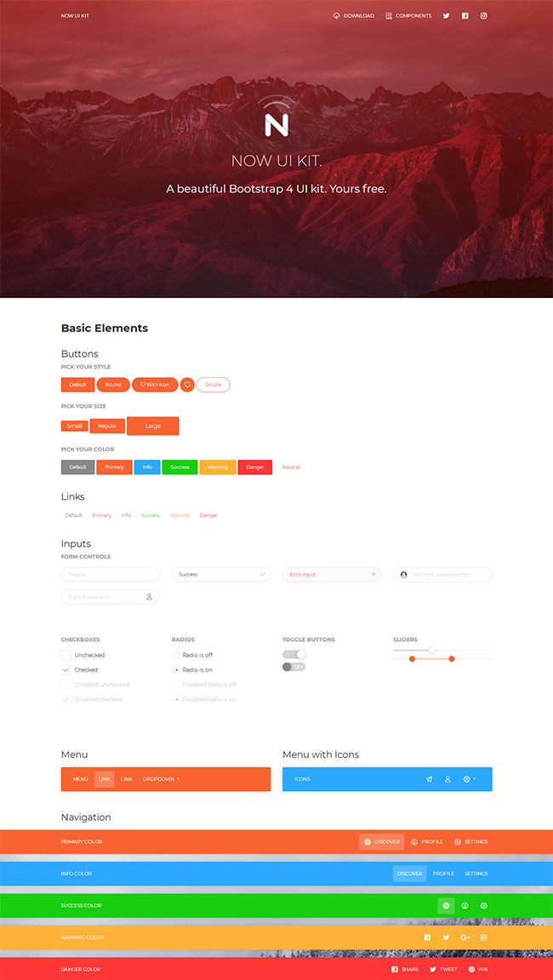Click the Facebook icon in warning navbar
553x980 pixels.
tap(427, 937)
